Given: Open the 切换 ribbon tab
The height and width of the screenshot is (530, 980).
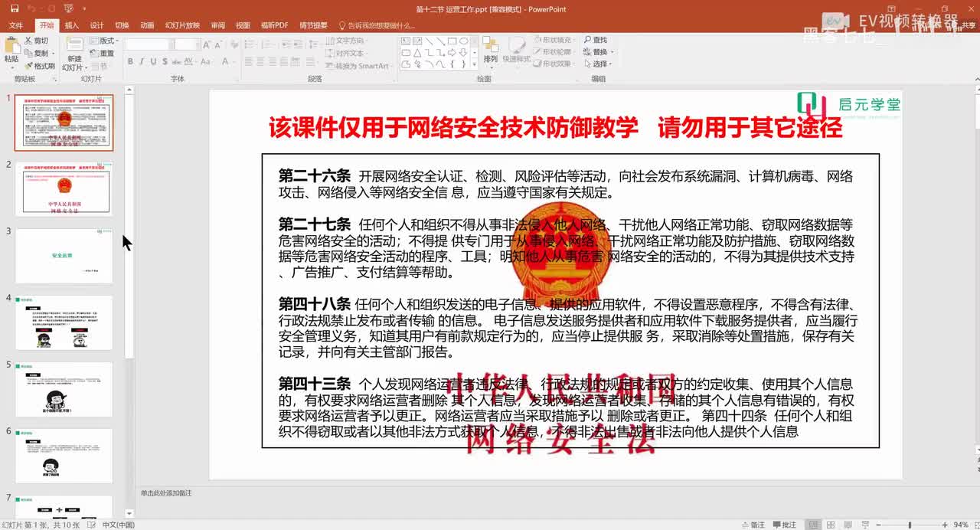Looking at the screenshot, I should pyautogui.click(x=122, y=25).
